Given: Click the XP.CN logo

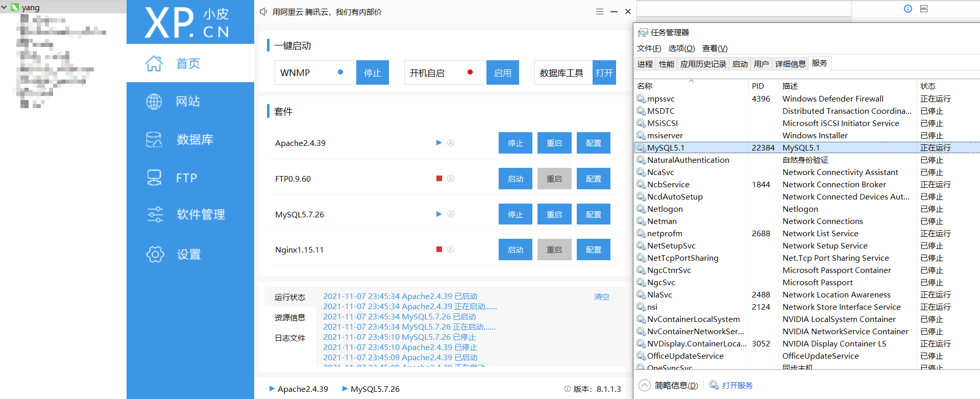Looking at the screenshot, I should 187,22.
